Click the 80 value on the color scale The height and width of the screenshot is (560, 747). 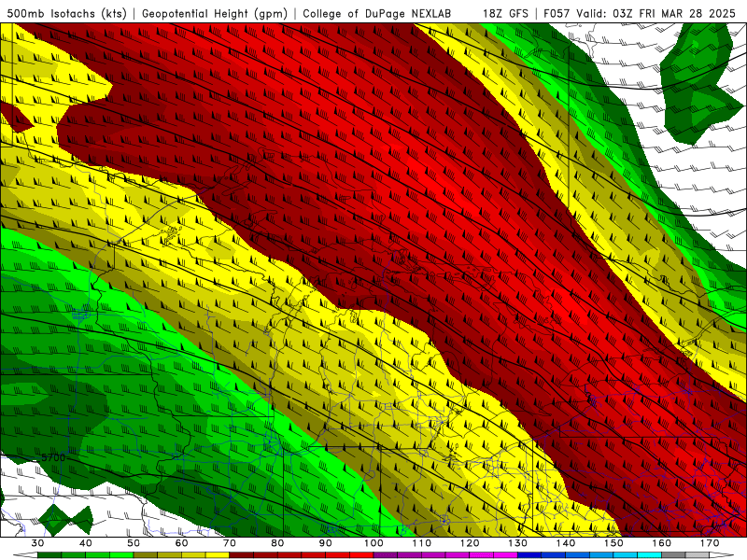(x=277, y=543)
